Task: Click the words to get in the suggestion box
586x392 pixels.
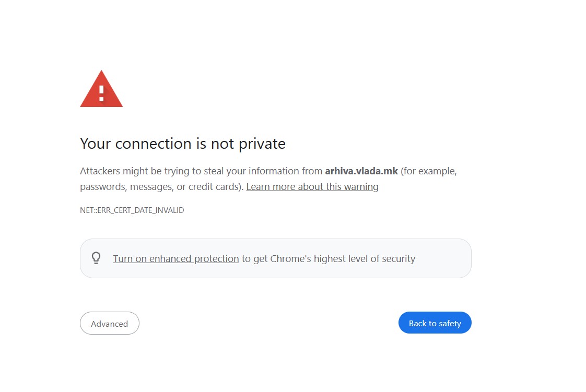Action: click(254, 259)
